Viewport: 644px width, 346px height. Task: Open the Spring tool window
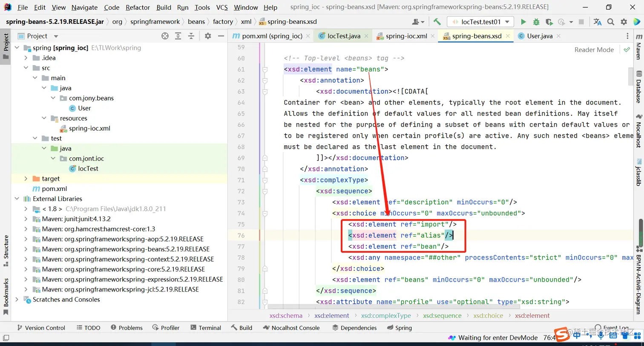point(400,328)
